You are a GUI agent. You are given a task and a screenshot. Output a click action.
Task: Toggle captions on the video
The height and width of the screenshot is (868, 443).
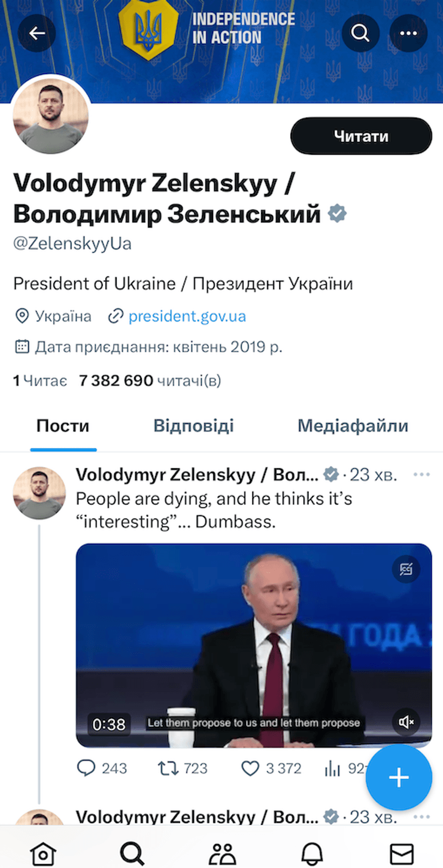406,569
